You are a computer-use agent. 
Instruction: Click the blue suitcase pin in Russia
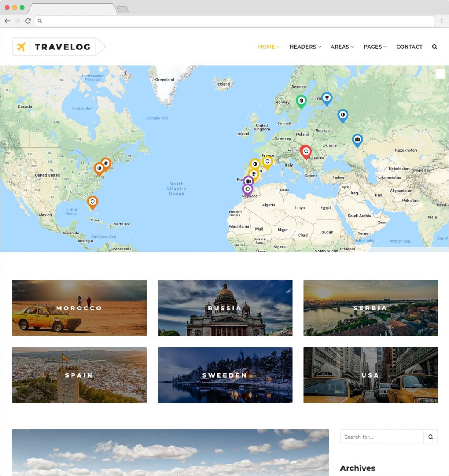[357, 140]
